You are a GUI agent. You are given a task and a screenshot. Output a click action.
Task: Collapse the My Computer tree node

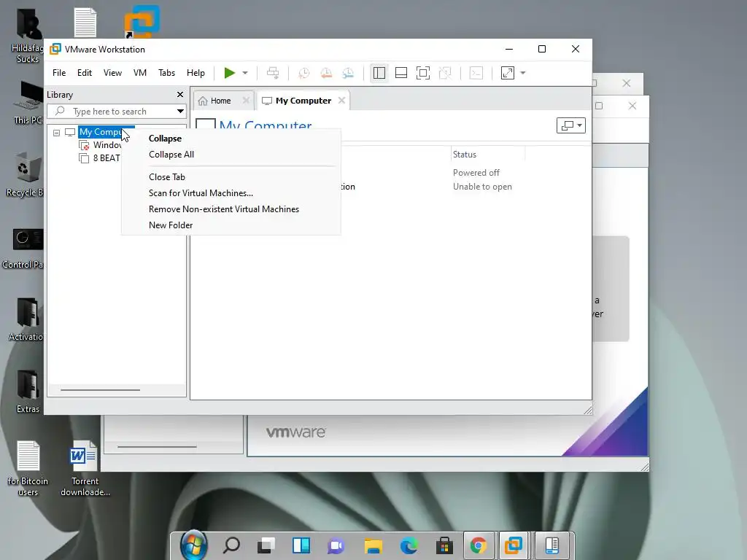coord(56,133)
